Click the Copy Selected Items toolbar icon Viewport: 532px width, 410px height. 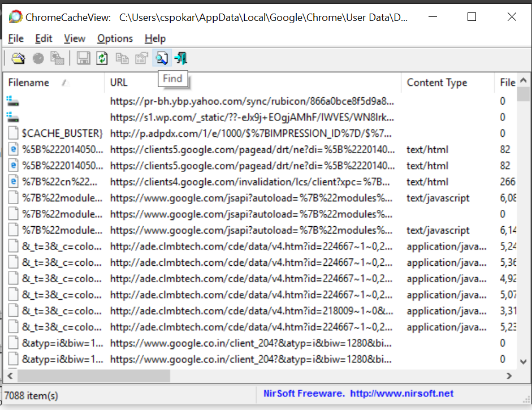[122, 58]
